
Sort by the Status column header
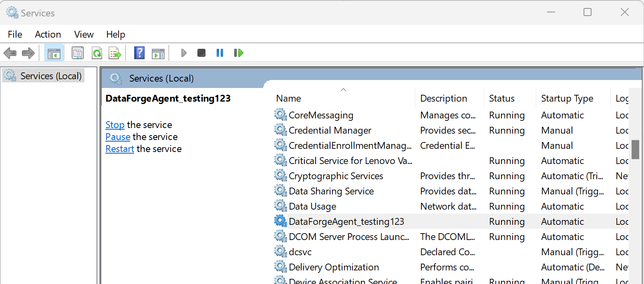pos(510,98)
